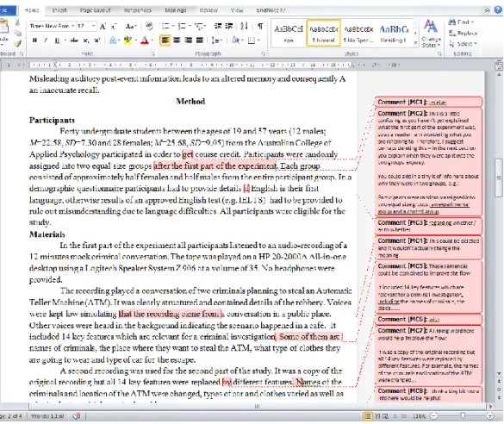Apply the Heading 1 style
Screen dimensions: 504x424
point(394,33)
